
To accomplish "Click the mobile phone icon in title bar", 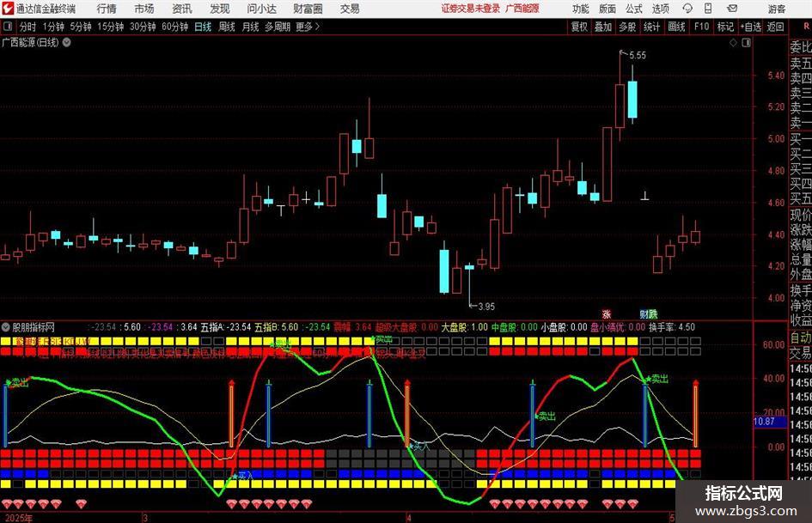I will click(x=708, y=9).
